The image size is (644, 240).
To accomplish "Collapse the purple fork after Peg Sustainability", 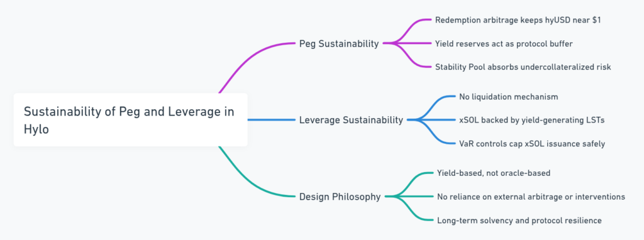I will tap(394, 43).
